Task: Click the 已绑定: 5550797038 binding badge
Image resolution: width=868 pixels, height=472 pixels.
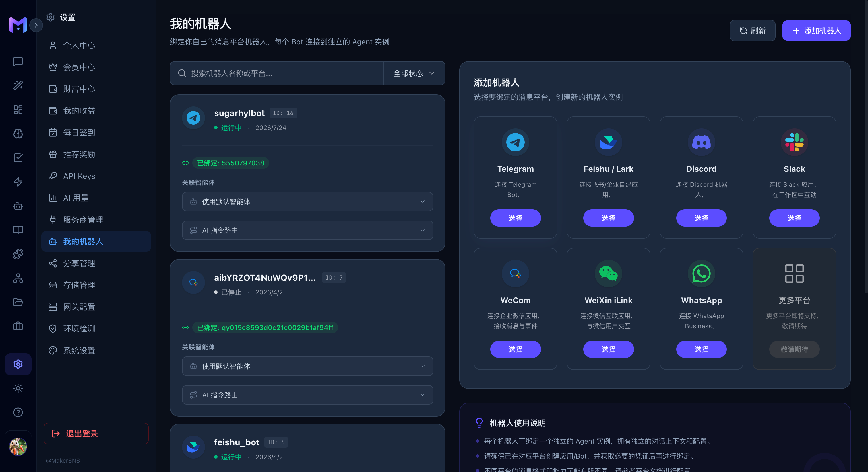Action: (x=230, y=163)
